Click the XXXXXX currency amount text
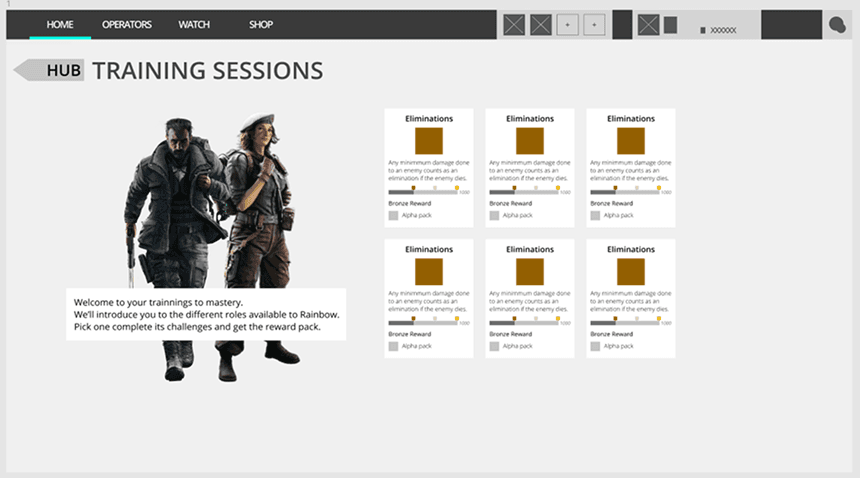The width and height of the screenshot is (860, 478). pos(723,30)
